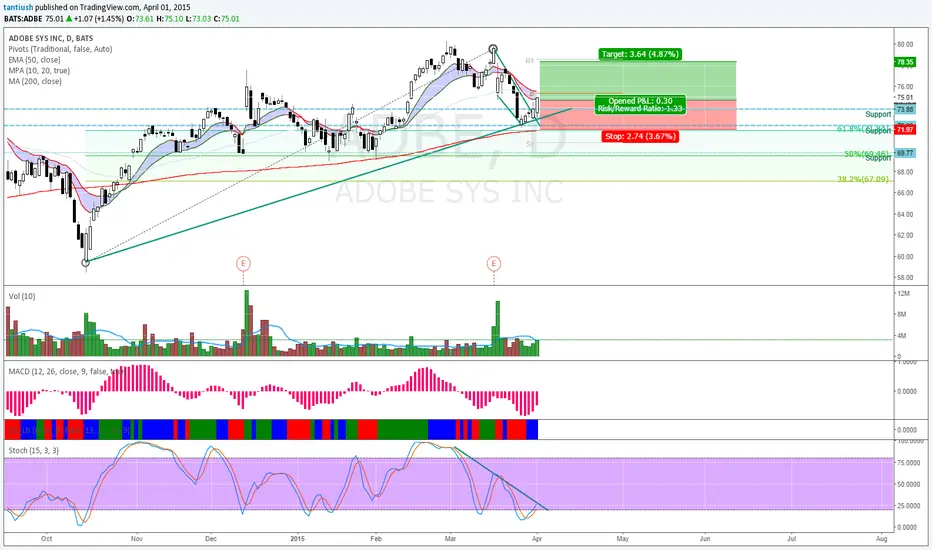Viewport: 932px width, 550px height.
Task: Click the 8M volume axis value
Action: click(x=902, y=315)
